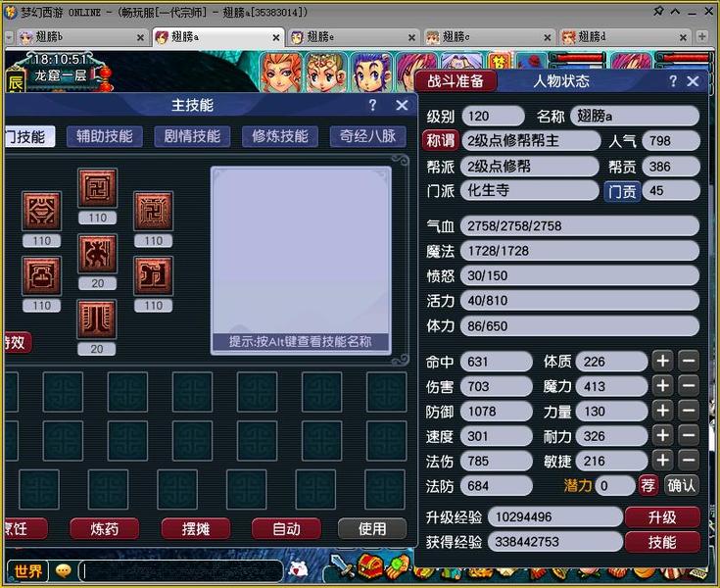Screen dimensions: 720x588
Task: Decrease 敏捷 with its minus button
Action: click(689, 461)
